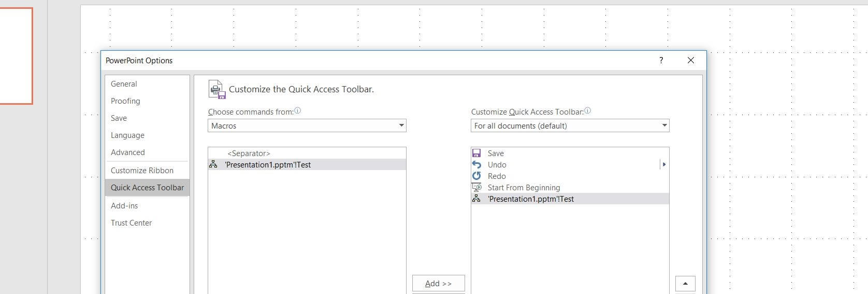This screenshot has width=868, height=294.
Task: Click macro icon in right toolbar list
Action: (476, 199)
